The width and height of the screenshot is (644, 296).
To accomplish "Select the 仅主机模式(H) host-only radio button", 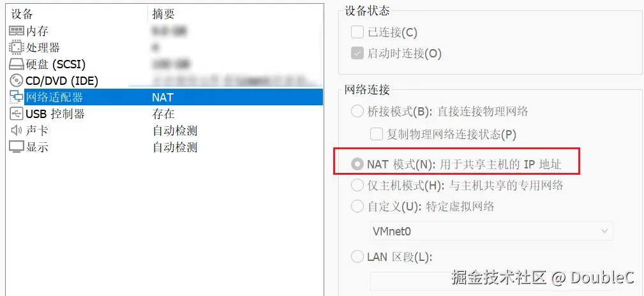I will coord(357,185).
